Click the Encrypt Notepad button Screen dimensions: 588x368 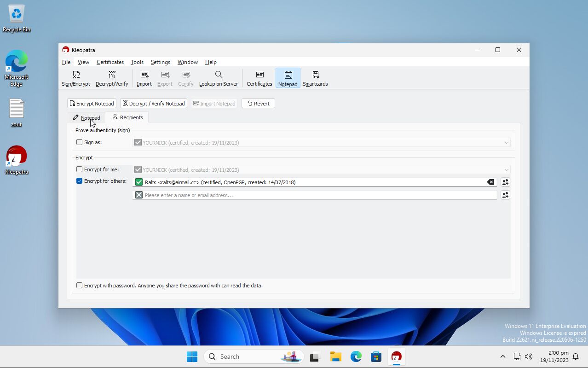coord(91,103)
